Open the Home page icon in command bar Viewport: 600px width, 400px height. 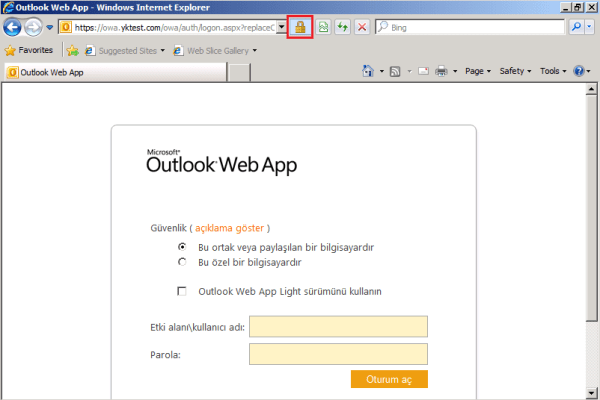(368, 71)
